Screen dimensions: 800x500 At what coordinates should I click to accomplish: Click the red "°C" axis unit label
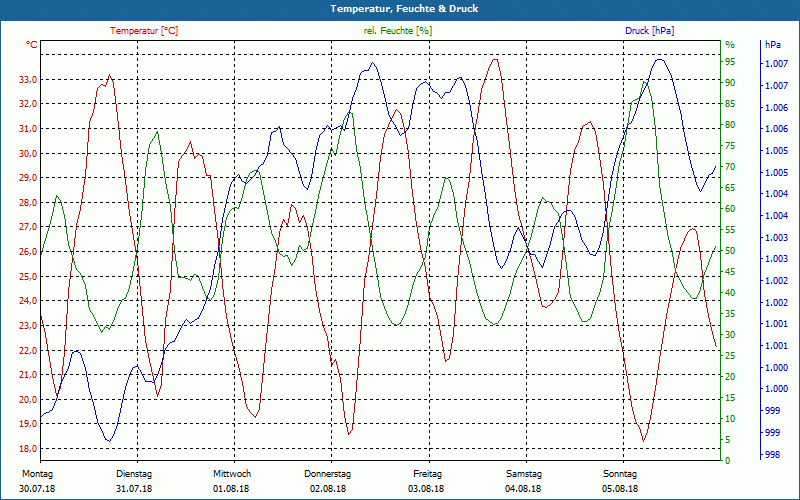click(x=32, y=45)
